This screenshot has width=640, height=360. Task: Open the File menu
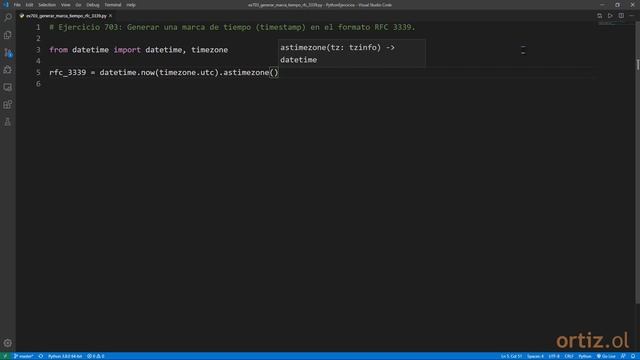point(17,5)
